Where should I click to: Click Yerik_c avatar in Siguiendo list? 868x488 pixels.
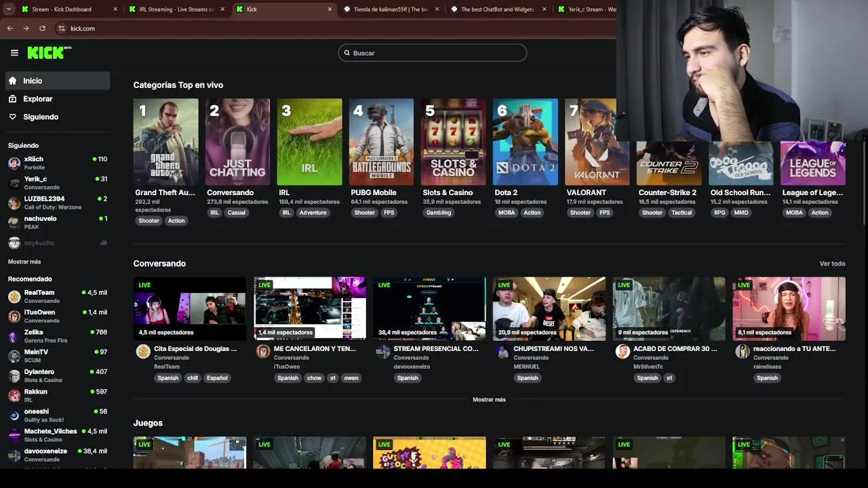(x=14, y=183)
